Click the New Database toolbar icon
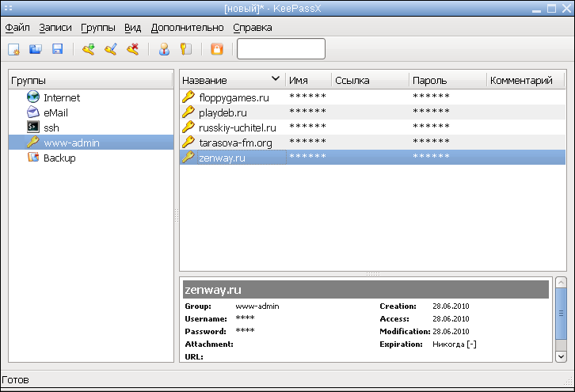 click(x=13, y=49)
